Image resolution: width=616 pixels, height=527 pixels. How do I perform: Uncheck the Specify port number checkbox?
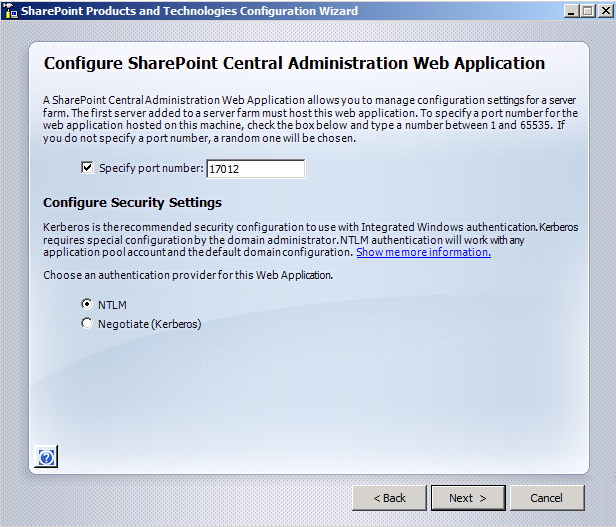pyautogui.click(x=87, y=168)
